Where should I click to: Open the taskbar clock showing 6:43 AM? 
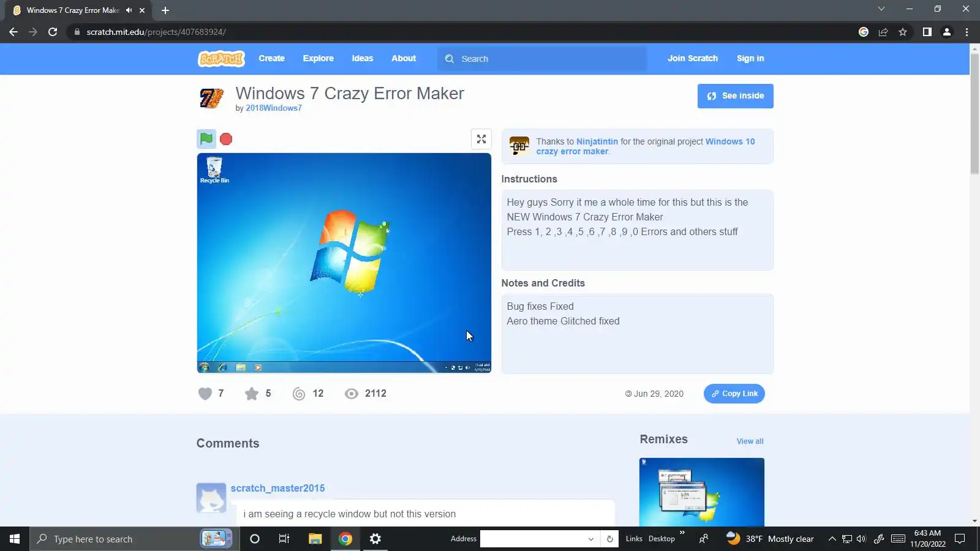(928, 539)
